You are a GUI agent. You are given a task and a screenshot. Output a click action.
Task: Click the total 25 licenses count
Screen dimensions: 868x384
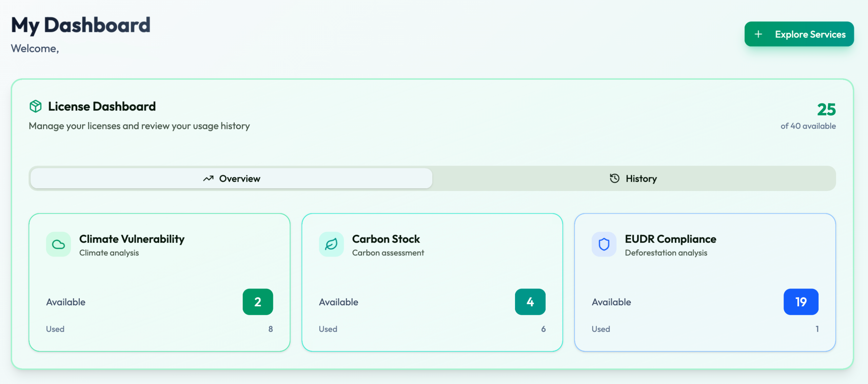point(826,110)
